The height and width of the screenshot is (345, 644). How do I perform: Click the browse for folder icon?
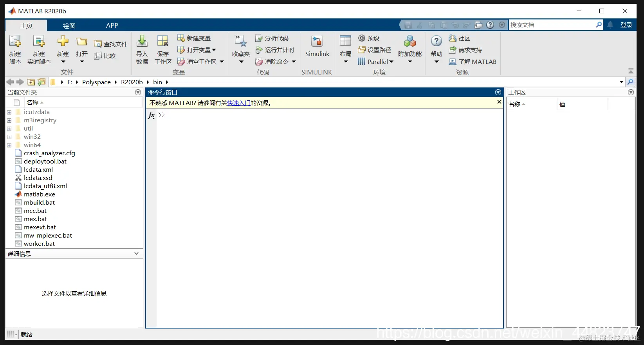[x=41, y=82]
